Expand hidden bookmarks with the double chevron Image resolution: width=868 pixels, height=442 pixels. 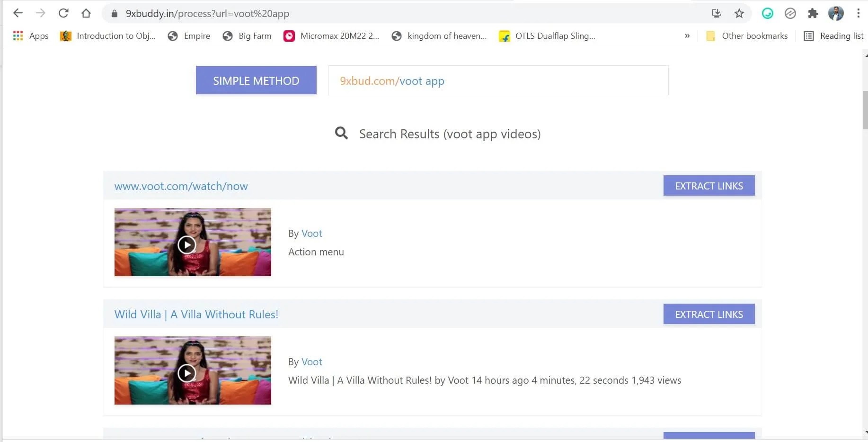point(687,36)
